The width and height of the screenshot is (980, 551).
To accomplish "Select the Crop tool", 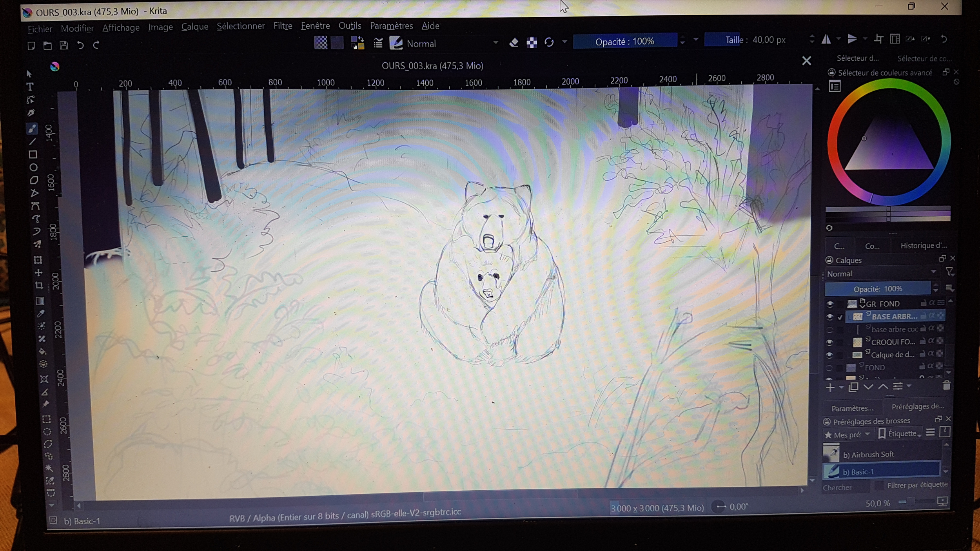I will click(39, 286).
